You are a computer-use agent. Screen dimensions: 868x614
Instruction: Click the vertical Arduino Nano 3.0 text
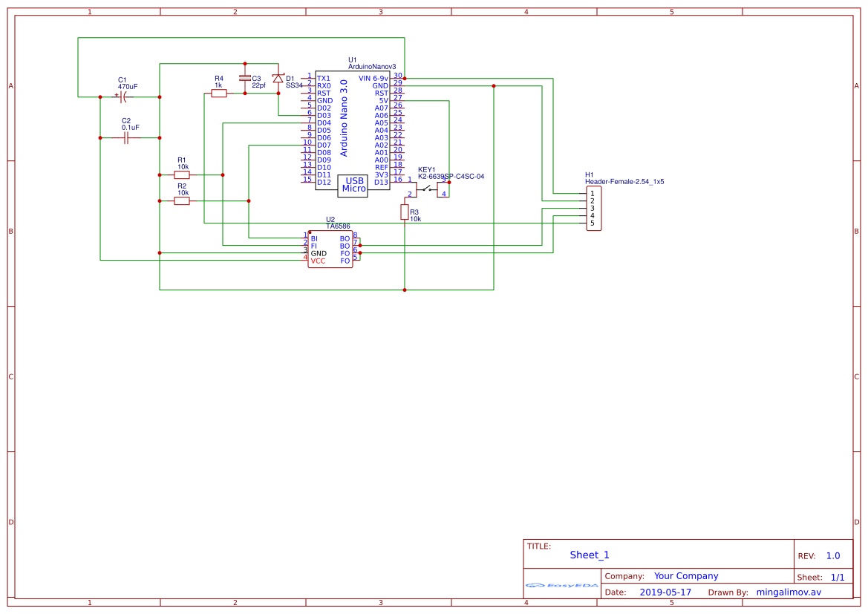(344, 118)
